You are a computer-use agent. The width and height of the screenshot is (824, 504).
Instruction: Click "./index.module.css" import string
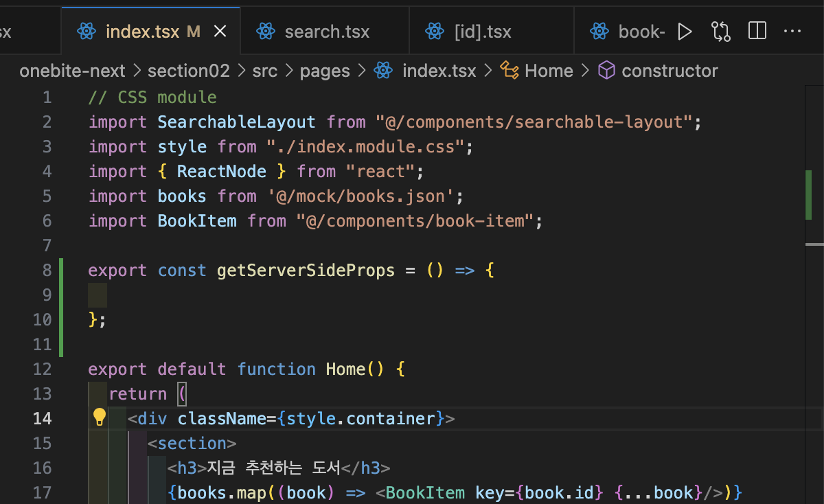(365, 147)
